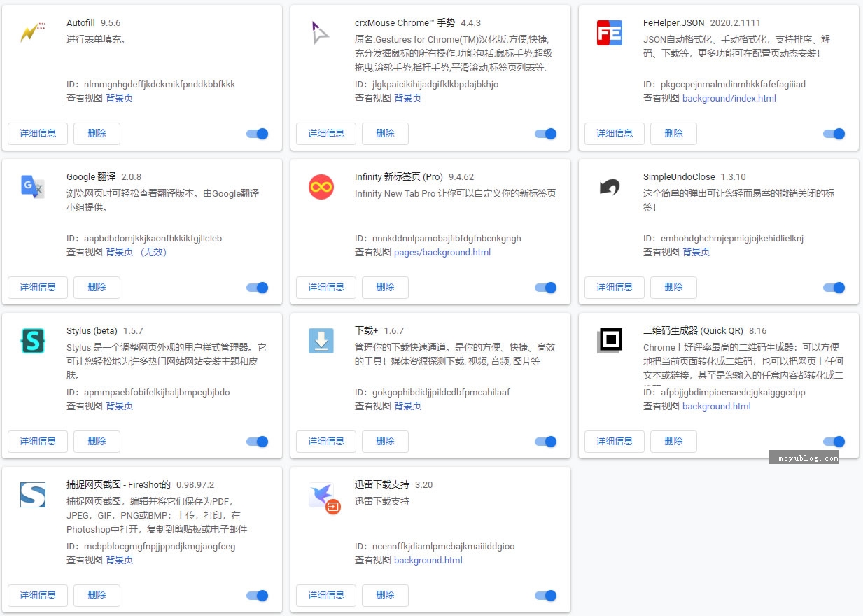The image size is (863, 616).
Task: Open 详细信息 for Autofill
Action: click(x=38, y=133)
